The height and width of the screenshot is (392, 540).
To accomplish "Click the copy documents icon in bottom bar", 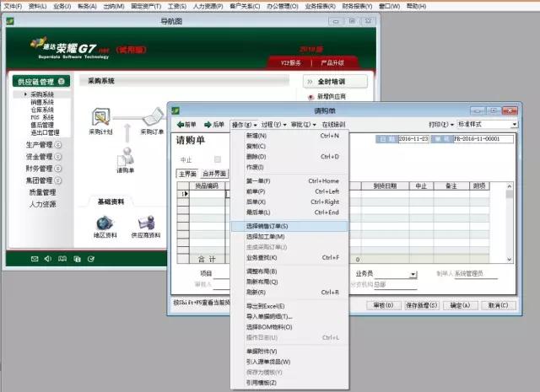I will point(77,259).
